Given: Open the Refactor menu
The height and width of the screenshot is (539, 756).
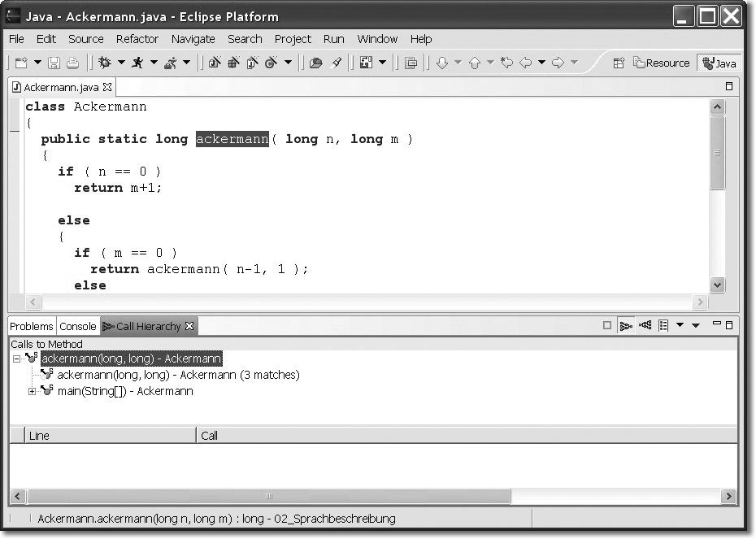Looking at the screenshot, I should [137, 38].
